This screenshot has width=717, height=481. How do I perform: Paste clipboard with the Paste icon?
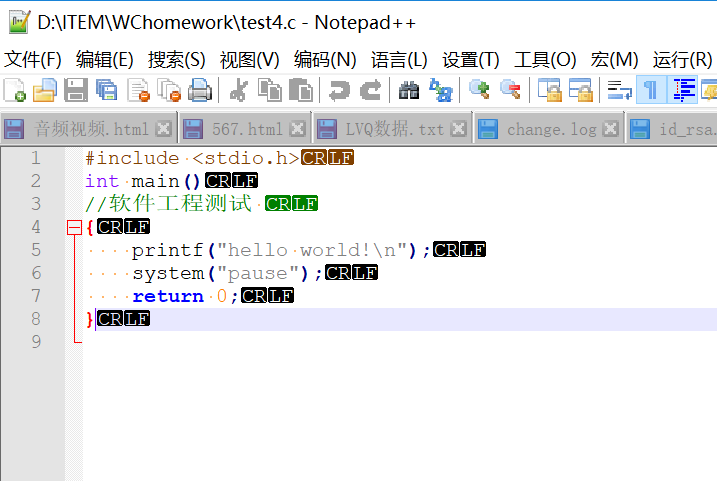301,90
